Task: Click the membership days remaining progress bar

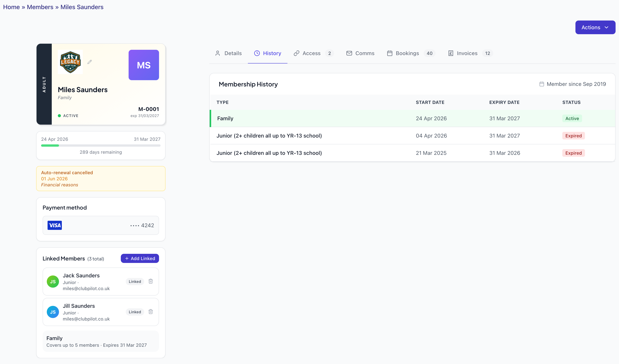Action: click(x=101, y=146)
